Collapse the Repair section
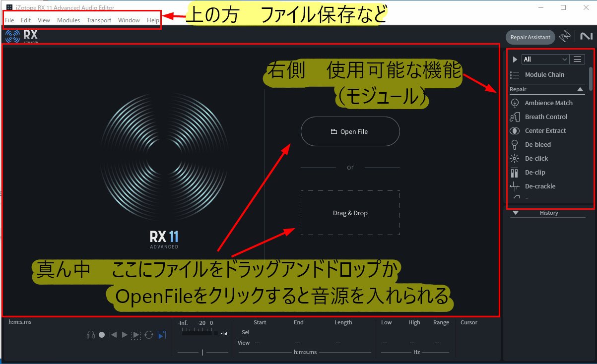This screenshot has width=597, height=364. tap(580, 89)
